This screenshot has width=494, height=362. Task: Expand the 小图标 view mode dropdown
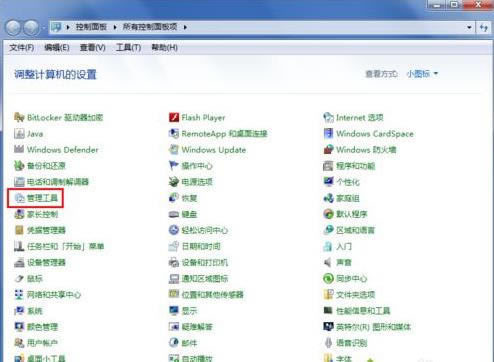[422, 74]
